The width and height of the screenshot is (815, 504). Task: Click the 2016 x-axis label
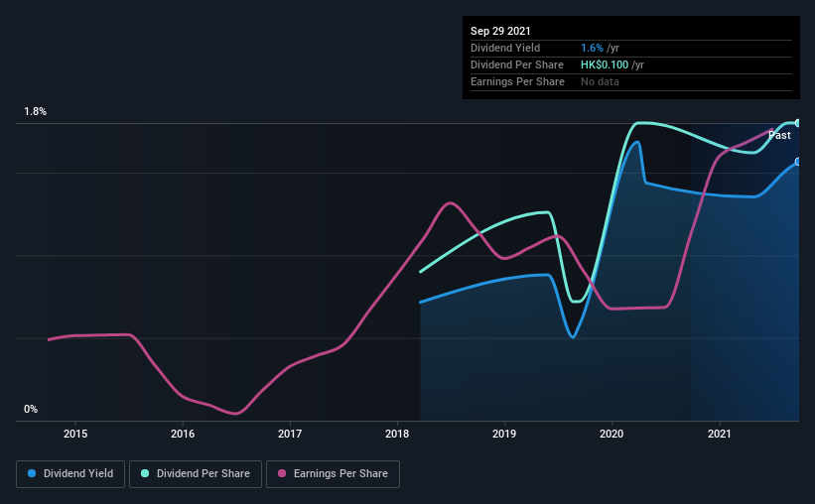click(x=183, y=434)
